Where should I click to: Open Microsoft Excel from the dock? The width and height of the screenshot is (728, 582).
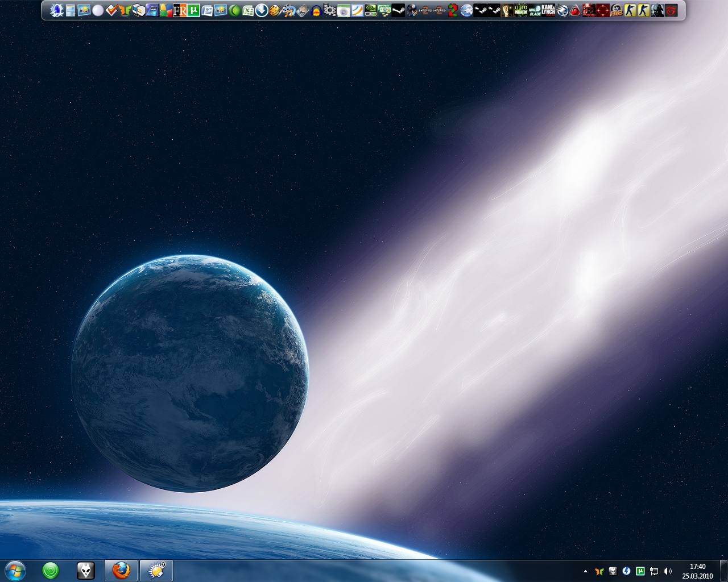(248, 10)
